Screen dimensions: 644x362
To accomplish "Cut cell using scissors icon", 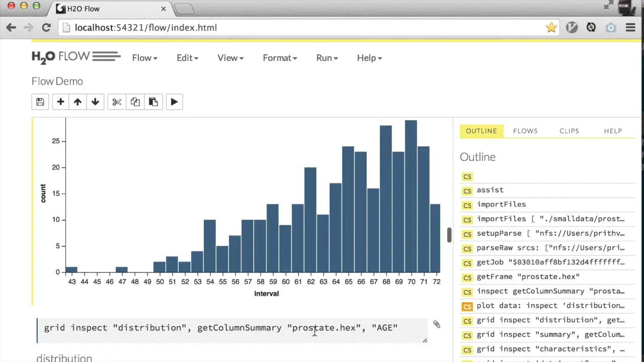I will tap(117, 102).
